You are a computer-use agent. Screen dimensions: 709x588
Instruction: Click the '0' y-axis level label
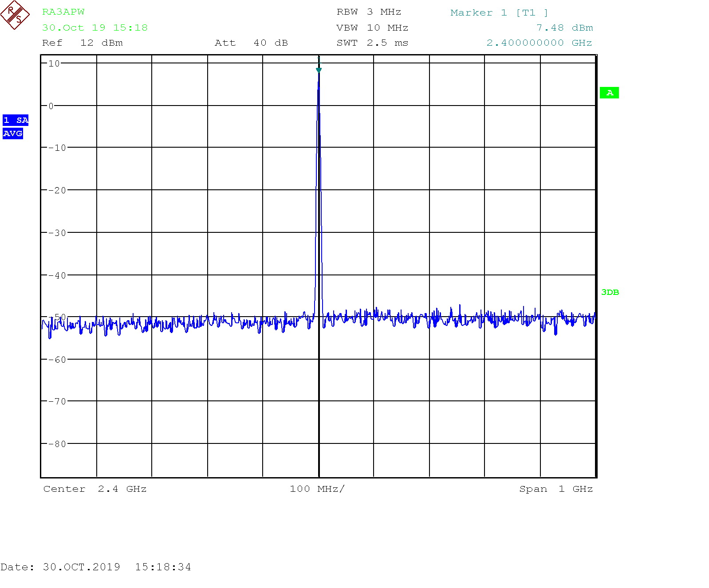click(51, 106)
